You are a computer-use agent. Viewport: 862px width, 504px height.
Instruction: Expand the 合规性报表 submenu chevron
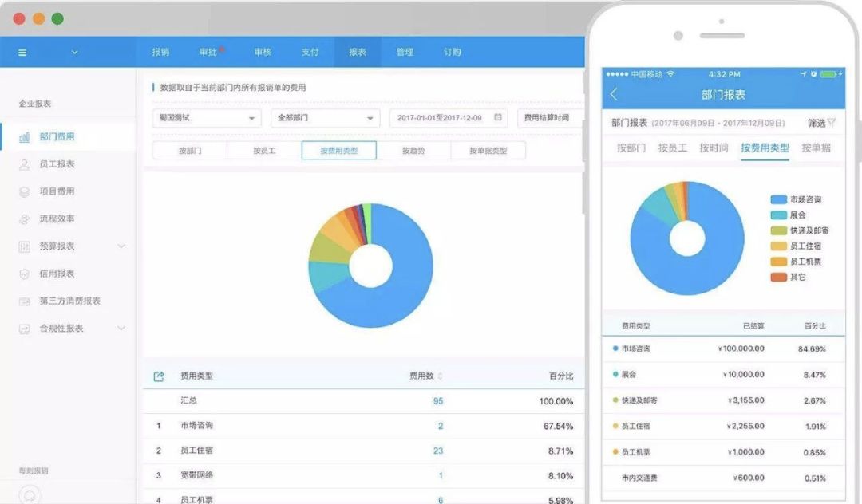[x=121, y=329]
